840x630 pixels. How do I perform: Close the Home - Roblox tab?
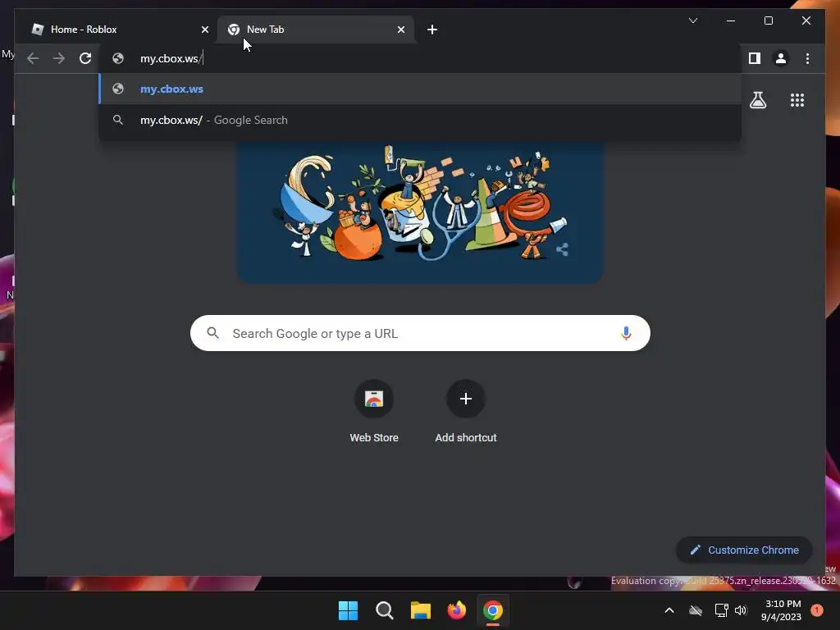pyautogui.click(x=204, y=30)
